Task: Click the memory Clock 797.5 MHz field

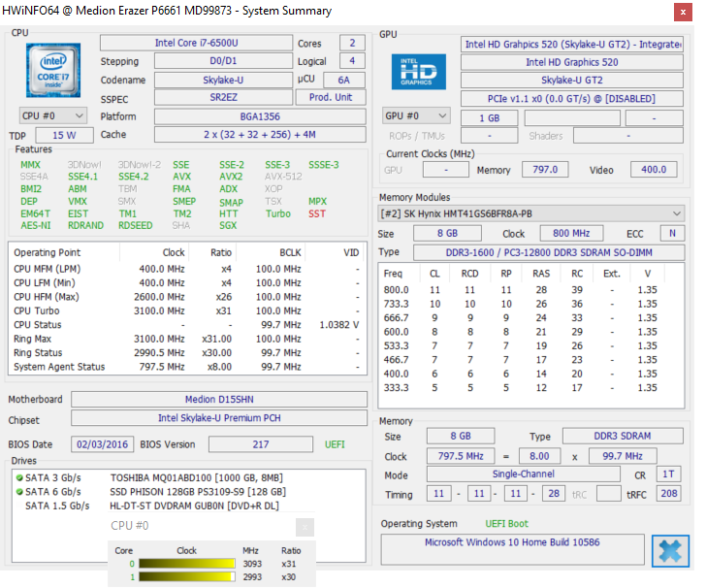Action: 461,456
